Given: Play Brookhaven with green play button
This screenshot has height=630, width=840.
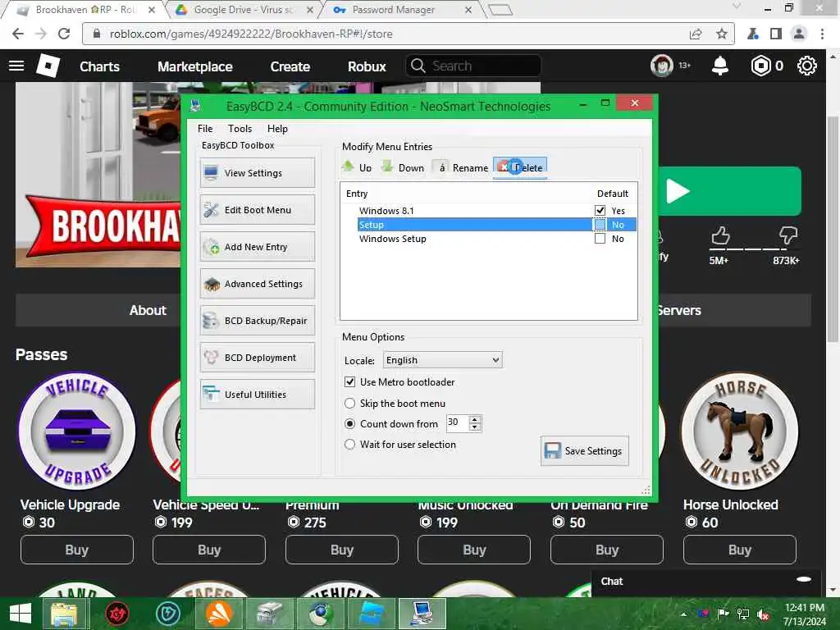Looking at the screenshot, I should 729,191.
